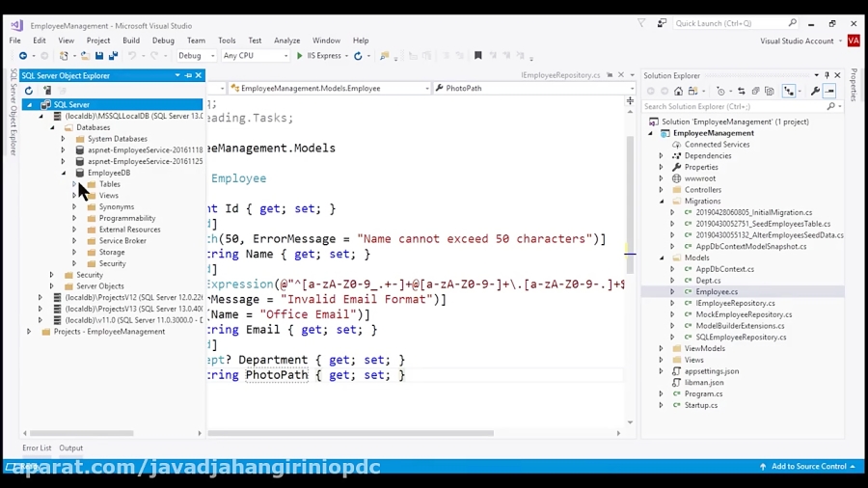Click the Save file icon

(x=99, y=55)
